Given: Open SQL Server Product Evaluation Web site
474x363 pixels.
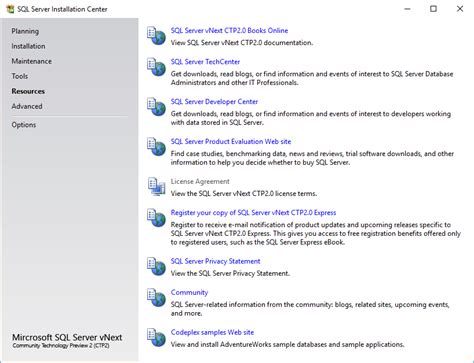Looking at the screenshot, I should coord(231,141).
